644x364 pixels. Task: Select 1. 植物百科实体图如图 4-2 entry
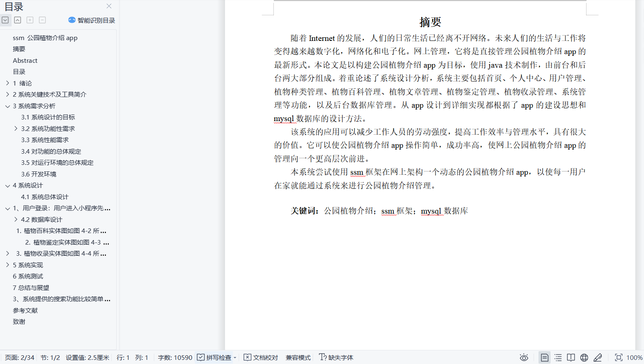click(61, 231)
